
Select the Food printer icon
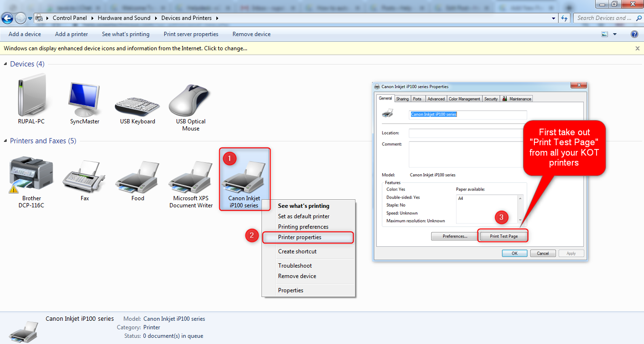click(x=138, y=176)
